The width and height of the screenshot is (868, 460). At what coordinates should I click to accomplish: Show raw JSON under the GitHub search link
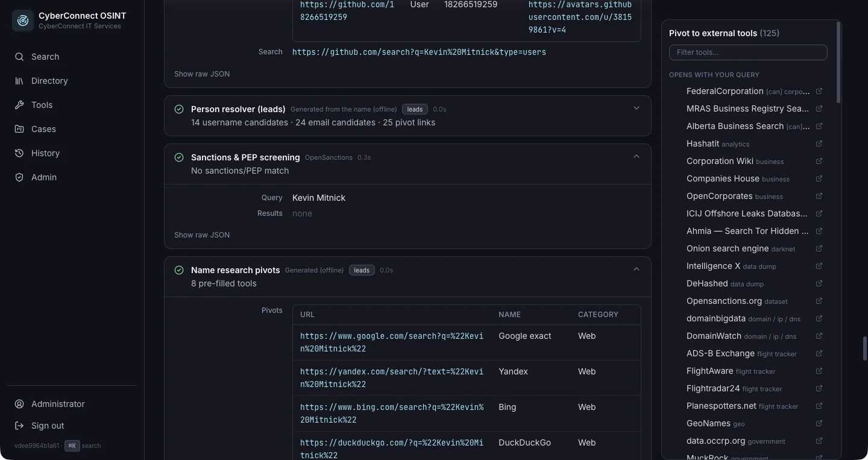tap(202, 74)
